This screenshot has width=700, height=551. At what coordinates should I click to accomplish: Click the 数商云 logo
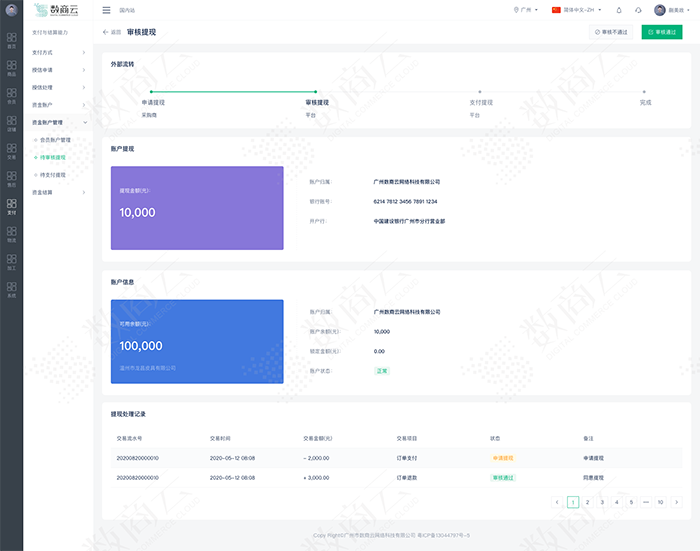[57, 10]
